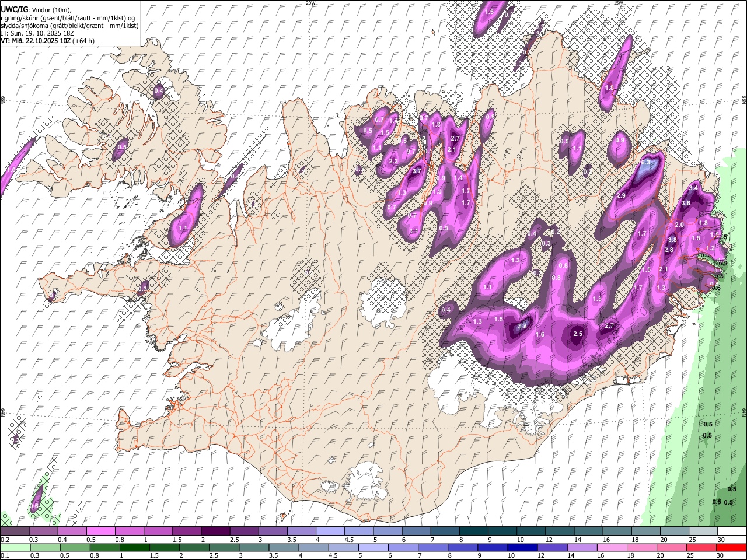Select the 'Vindur (10m),' header text
This screenshot has height=560, width=747.
pos(51,10)
